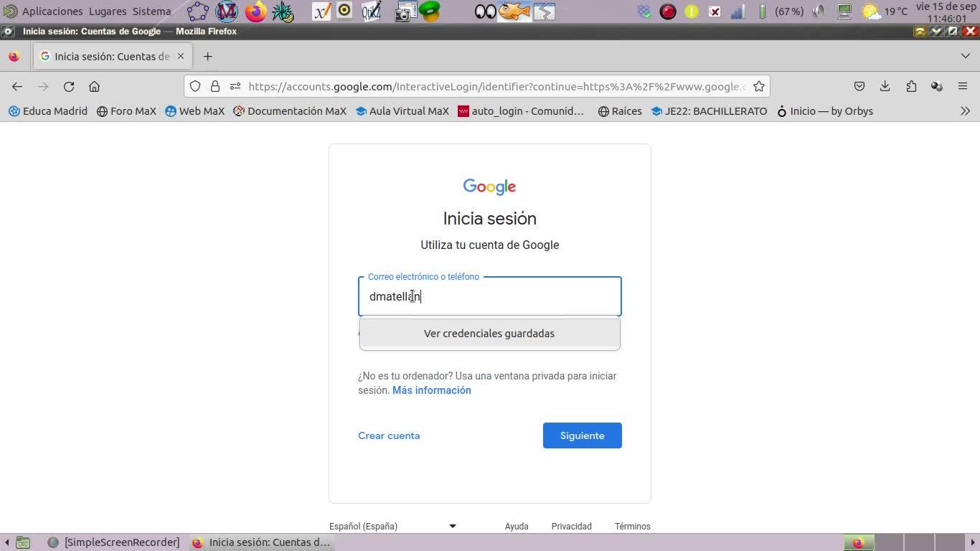Open the Documentación MaX bookmark

pos(290,111)
